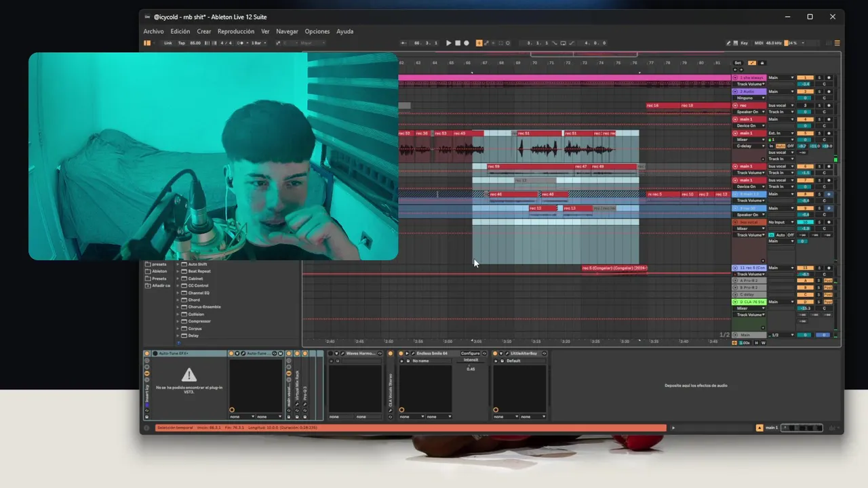The height and width of the screenshot is (488, 868).
Task: Open the Archivo menu
Action: coord(153,31)
